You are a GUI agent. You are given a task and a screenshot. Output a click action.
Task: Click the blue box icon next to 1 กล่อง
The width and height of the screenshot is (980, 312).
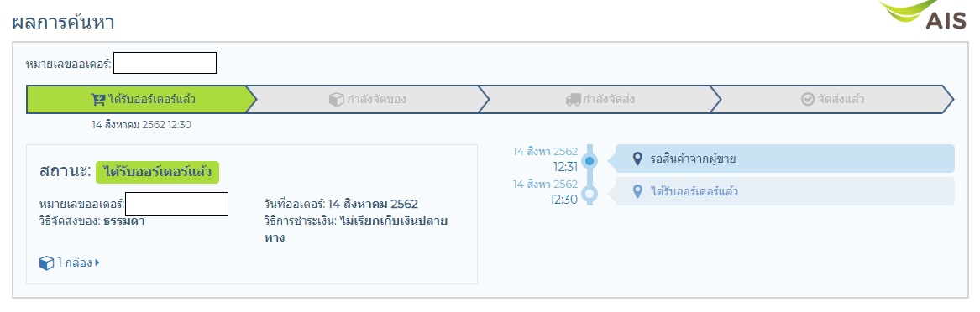point(46,263)
